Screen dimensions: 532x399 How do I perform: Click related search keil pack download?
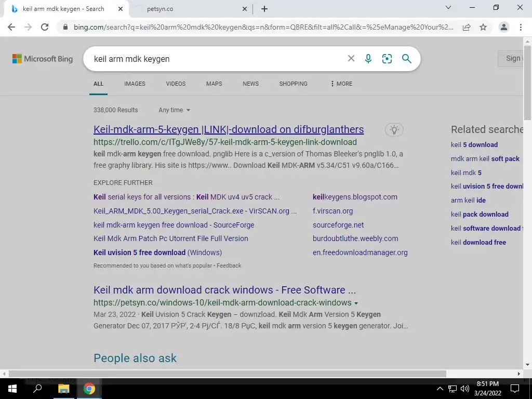480,214
